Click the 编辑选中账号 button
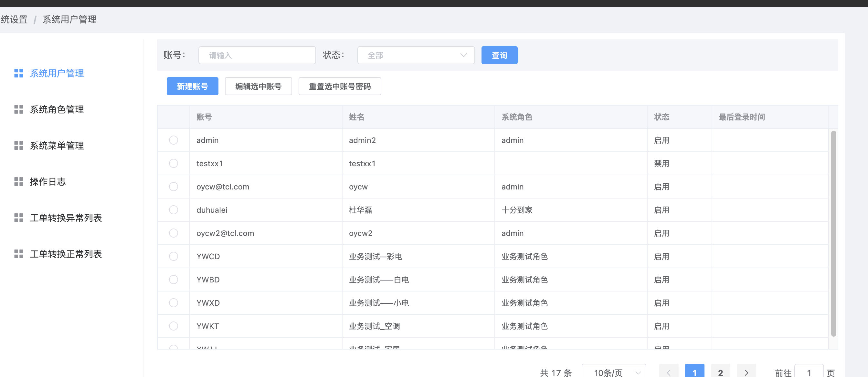This screenshot has width=868, height=377. (x=259, y=86)
